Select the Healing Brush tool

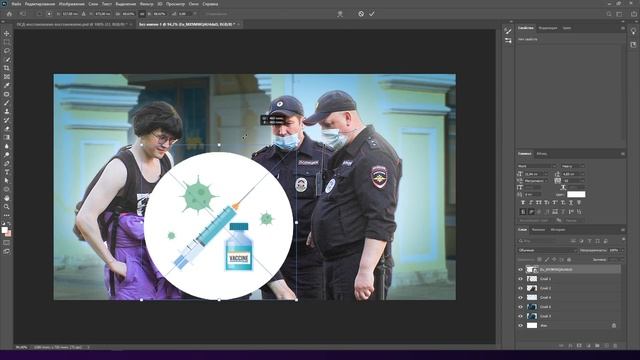[x=7, y=94]
